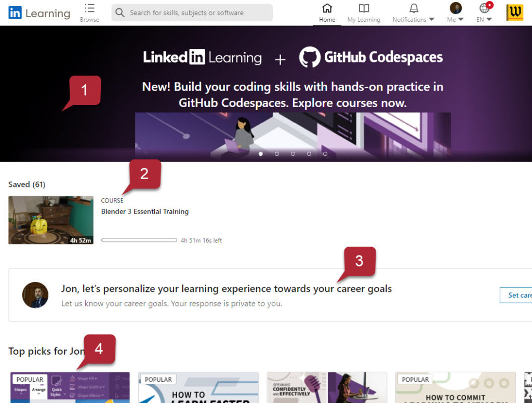Viewport: 532px width, 403px height.
Task: Select the fifth carousel dot
Action: [x=325, y=154]
